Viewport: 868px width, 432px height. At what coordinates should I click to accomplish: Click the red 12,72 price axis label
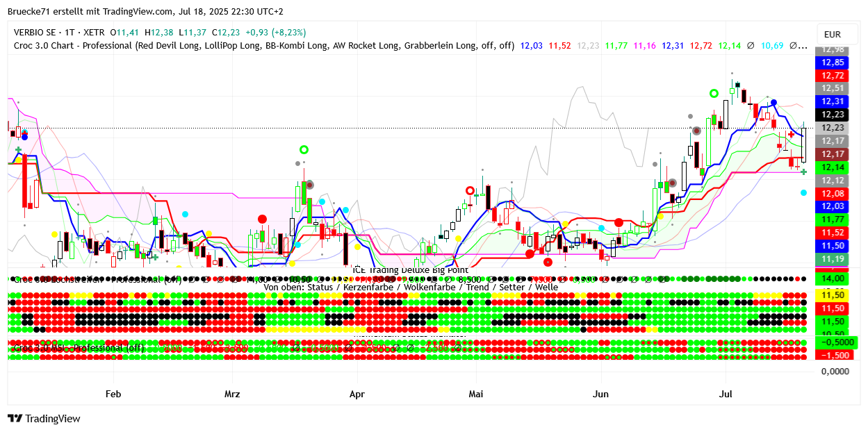[x=833, y=75]
